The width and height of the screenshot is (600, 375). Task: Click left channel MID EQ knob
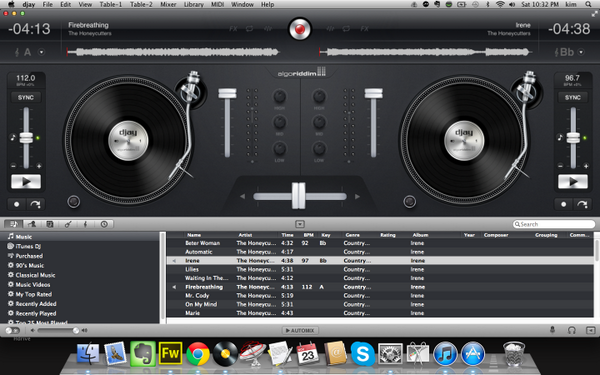[x=279, y=122]
